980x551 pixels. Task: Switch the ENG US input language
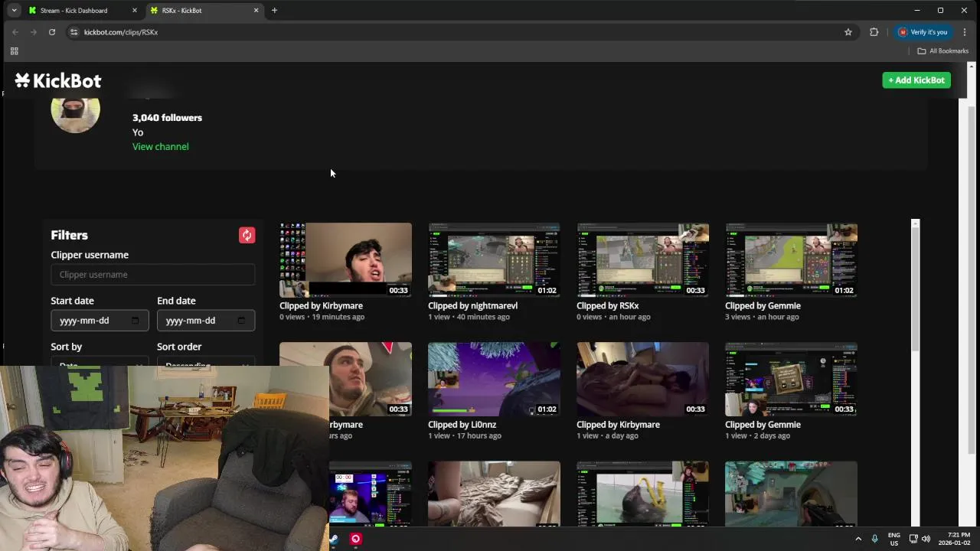coord(893,539)
